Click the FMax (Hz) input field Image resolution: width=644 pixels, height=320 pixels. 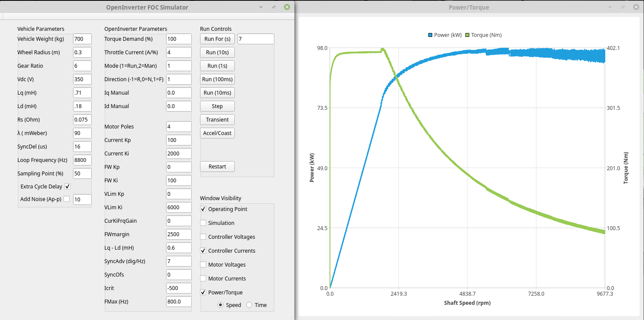tap(179, 301)
